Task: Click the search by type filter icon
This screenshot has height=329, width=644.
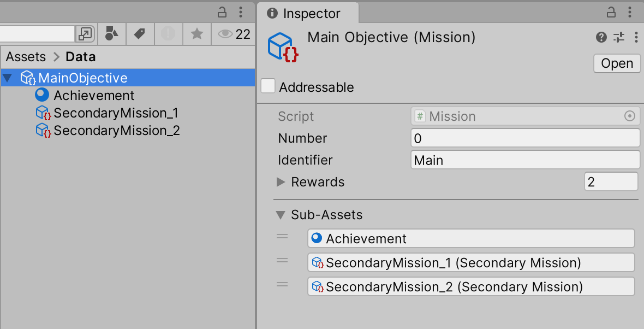Action: [x=112, y=34]
